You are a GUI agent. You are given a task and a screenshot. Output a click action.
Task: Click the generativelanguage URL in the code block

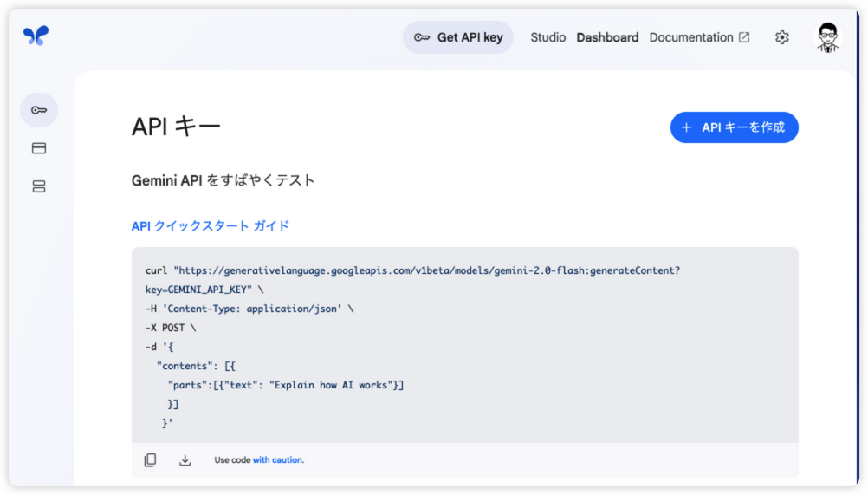tap(427, 270)
